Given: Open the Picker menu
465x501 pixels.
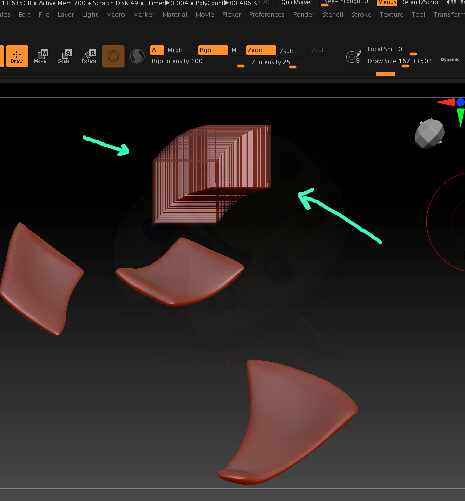Looking at the screenshot, I should tap(232, 15).
